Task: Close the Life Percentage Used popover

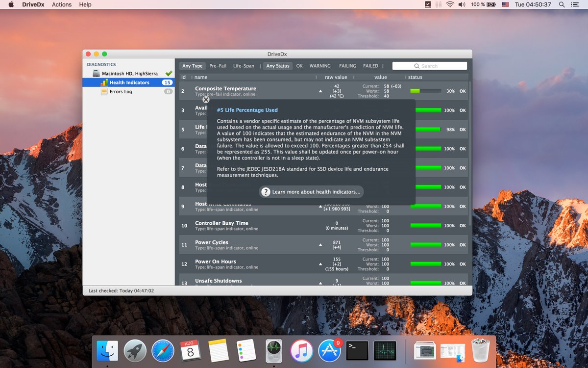Action: [x=206, y=99]
